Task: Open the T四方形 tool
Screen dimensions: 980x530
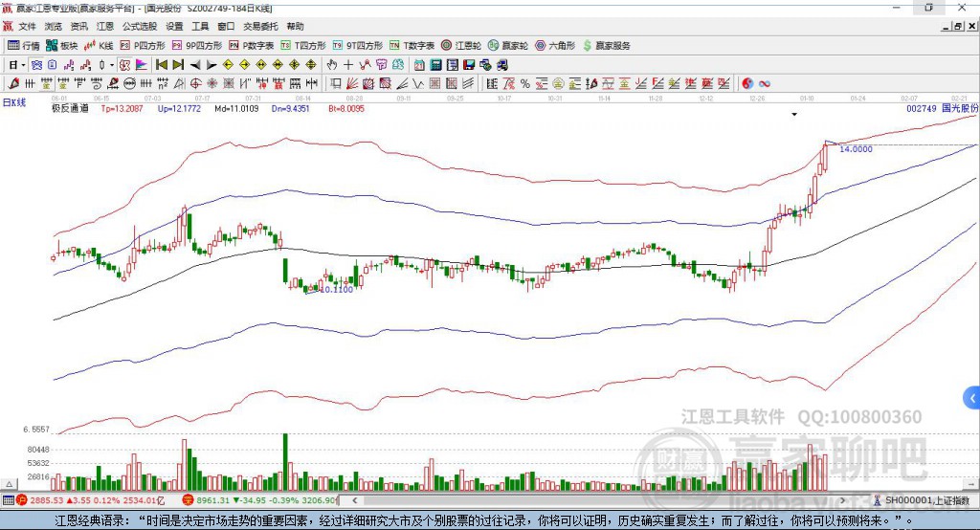Action: pyautogui.click(x=303, y=46)
